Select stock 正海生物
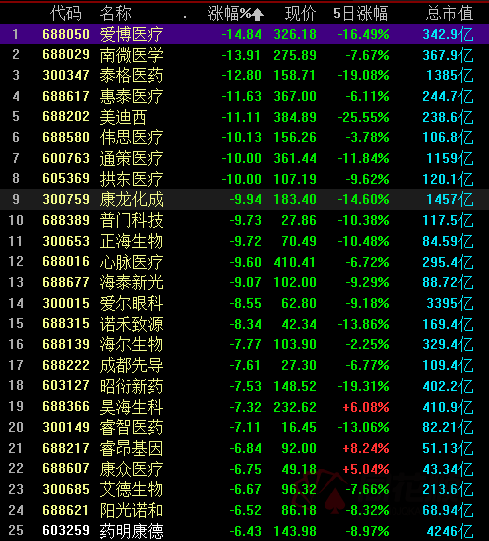The height and width of the screenshot is (541, 489). click(x=131, y=241)
